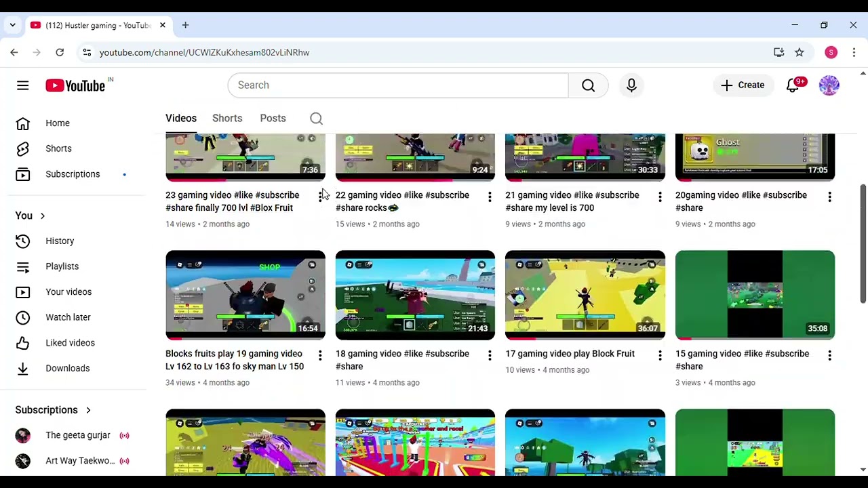The width and height of the screenshot is (868, 488).
Task: Open 21 gaming video my level is 700
Action: [572, 201]
